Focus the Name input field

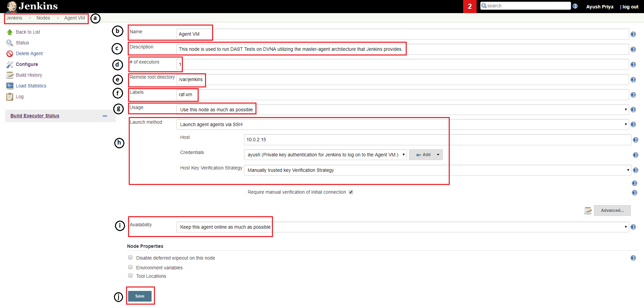pyautogui.click(x=403, y=34)
